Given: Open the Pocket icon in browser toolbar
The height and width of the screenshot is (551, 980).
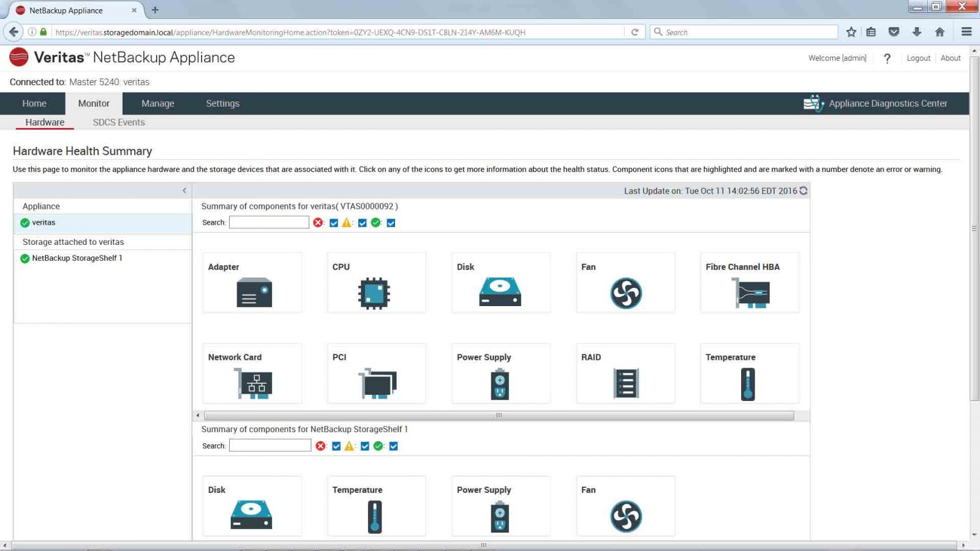Looking at the screenshot, I should pyautogui.click(x=894, y=32).
